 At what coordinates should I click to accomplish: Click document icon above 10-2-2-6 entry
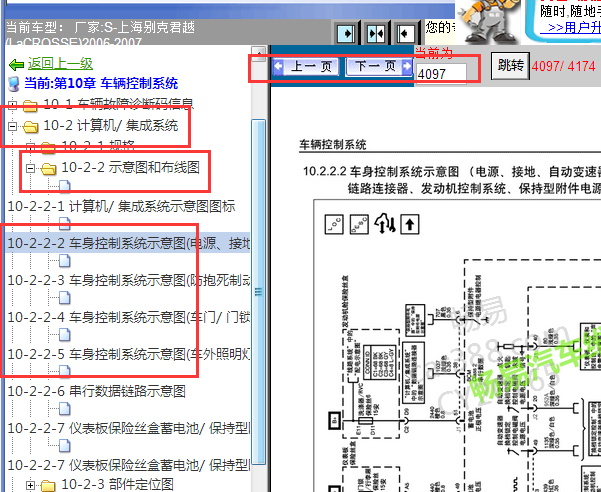pyautogui.click(x=65, y=371)
